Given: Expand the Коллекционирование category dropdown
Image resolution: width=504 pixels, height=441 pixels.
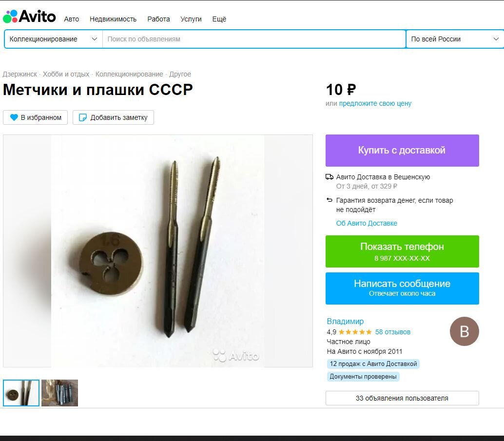Looking at the screenshot, I should (53, 39).
